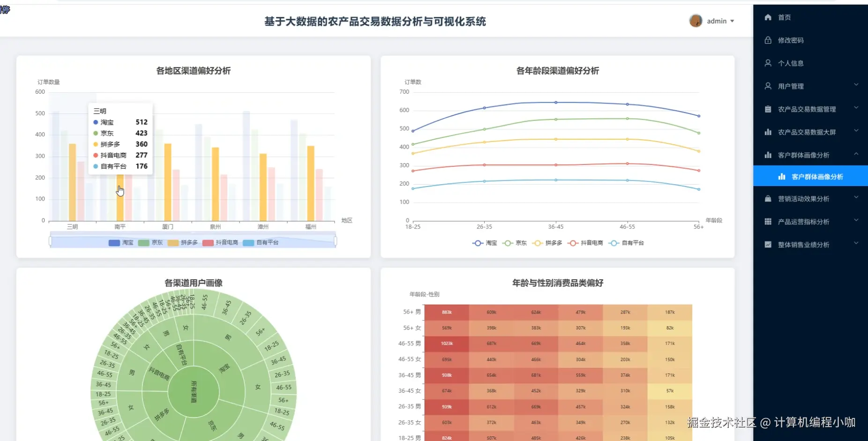The width and height of the screenshot is (868, 441).
Task: Select the 拼多多 segment in the sunburst chart
Action: coord(162,413)
